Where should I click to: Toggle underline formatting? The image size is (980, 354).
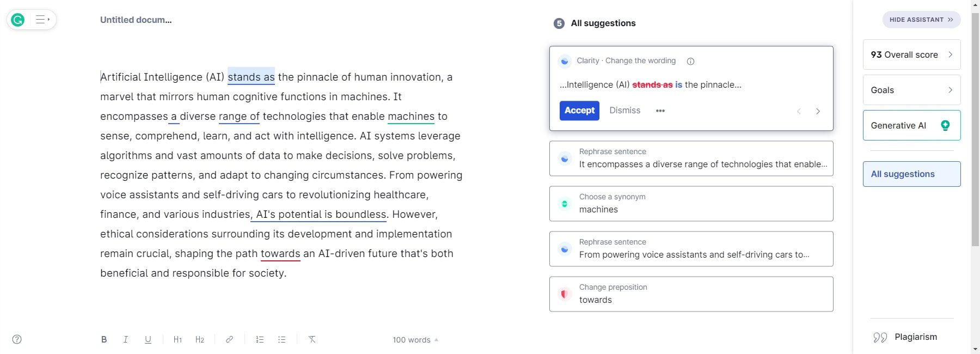pyautogui.click(x=148, y=339)
